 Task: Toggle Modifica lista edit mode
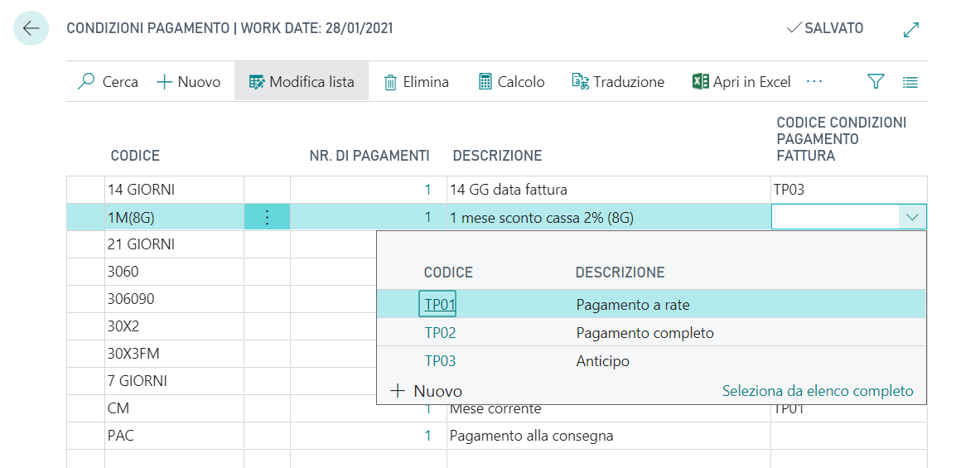pos(302,81)
